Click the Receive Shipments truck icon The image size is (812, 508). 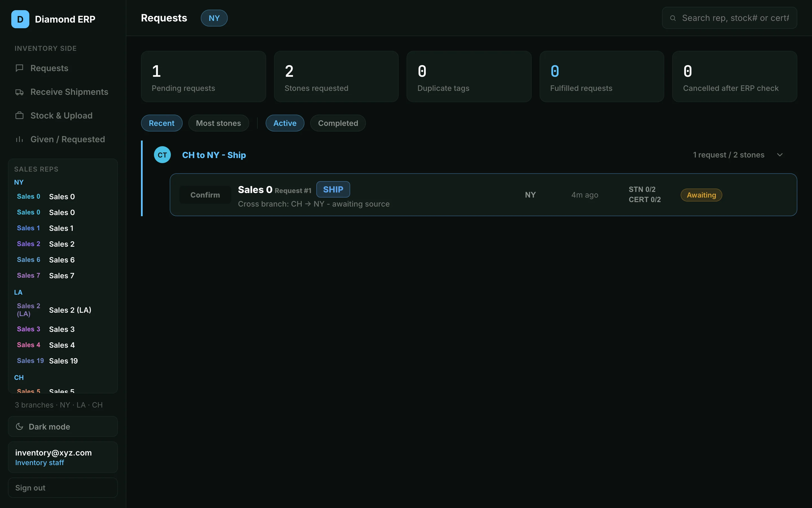coord(19,92)
